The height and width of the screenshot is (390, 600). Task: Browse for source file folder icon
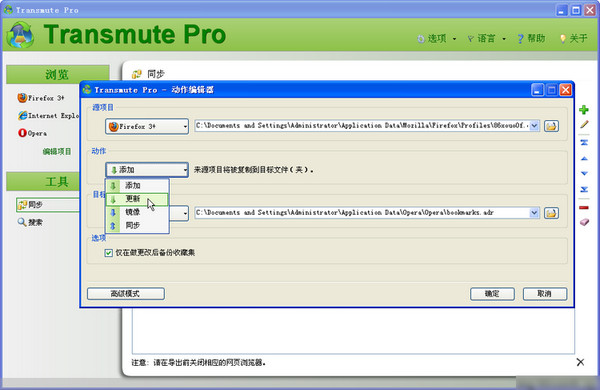[551, 126]
